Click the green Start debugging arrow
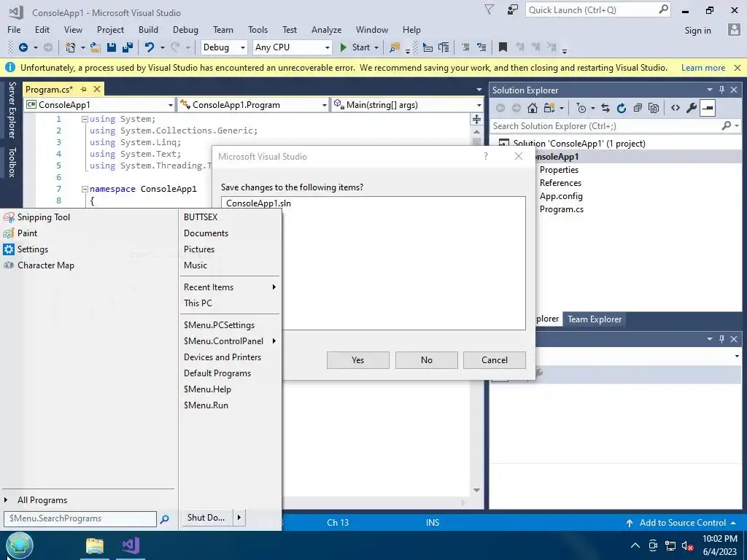 coord(343,47)
